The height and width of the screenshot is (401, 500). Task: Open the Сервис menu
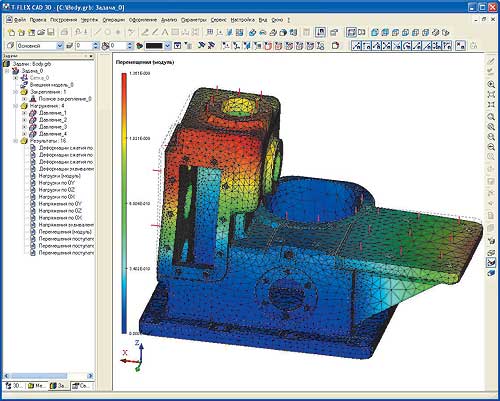click(218, 20)
